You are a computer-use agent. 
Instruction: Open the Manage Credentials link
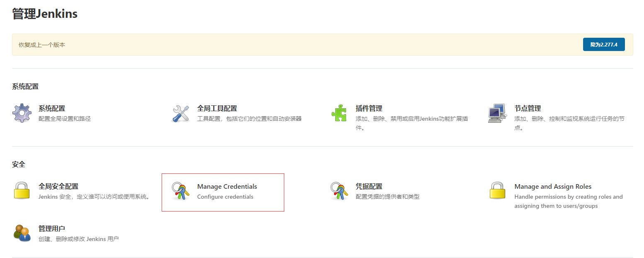227,186
